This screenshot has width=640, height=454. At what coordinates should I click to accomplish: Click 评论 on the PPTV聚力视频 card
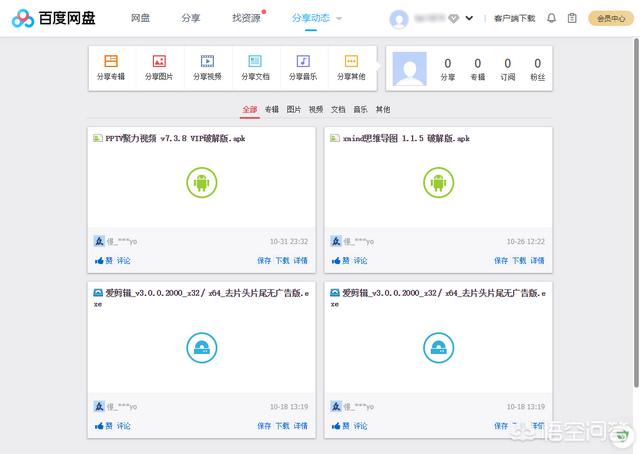pyautogui.click(x=124, y=260)
